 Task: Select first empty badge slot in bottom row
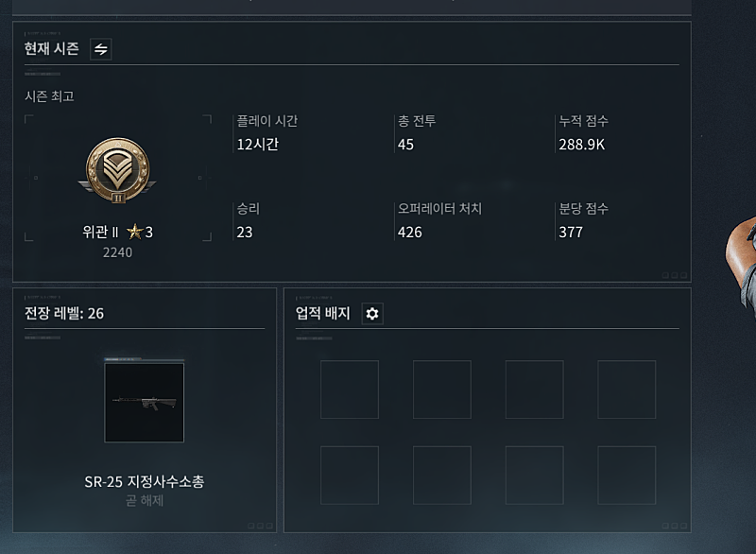click(x=350, y=476)
